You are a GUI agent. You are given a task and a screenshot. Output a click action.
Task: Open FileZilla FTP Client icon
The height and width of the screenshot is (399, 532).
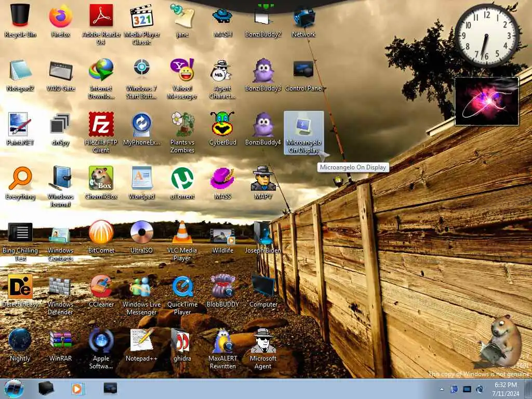coord(101,132)
